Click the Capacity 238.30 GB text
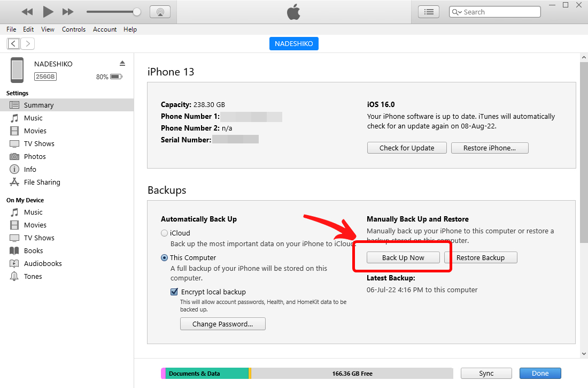588x388 pixels. click(193, 104)
